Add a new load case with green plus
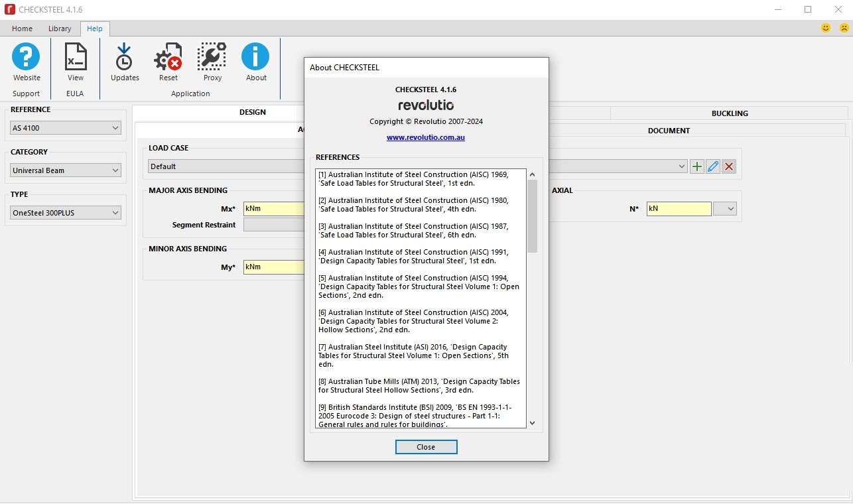853x504 pixels. [697, 166]
